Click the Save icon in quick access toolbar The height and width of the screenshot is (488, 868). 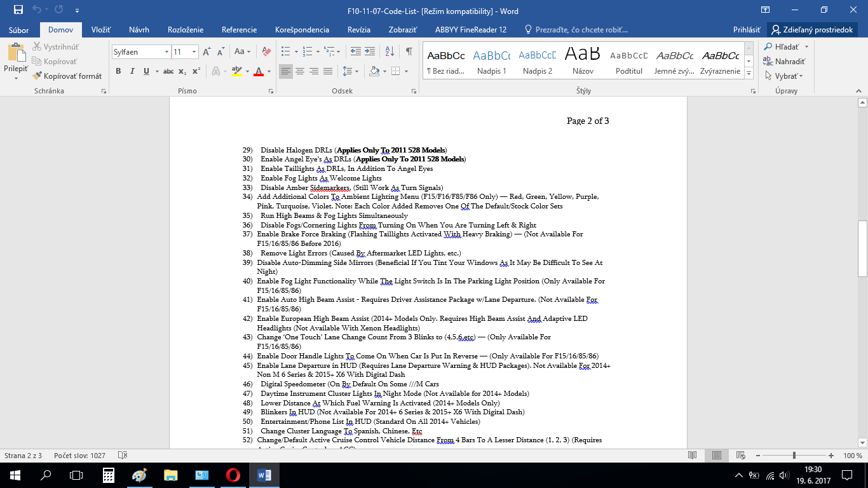[18, 10]
